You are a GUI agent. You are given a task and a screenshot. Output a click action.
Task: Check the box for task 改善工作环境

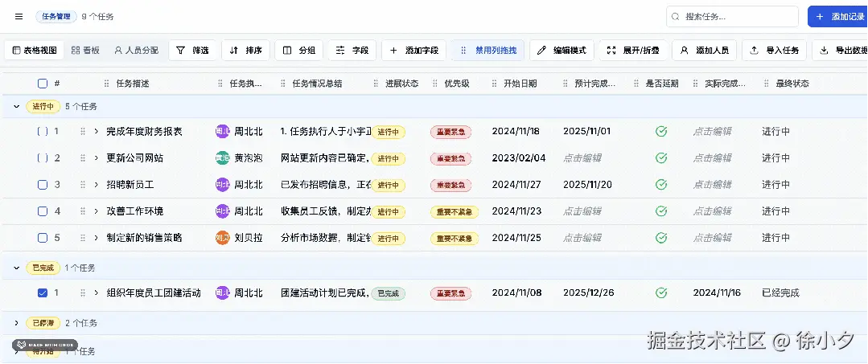pyautogui.click(x=43, y=211)
